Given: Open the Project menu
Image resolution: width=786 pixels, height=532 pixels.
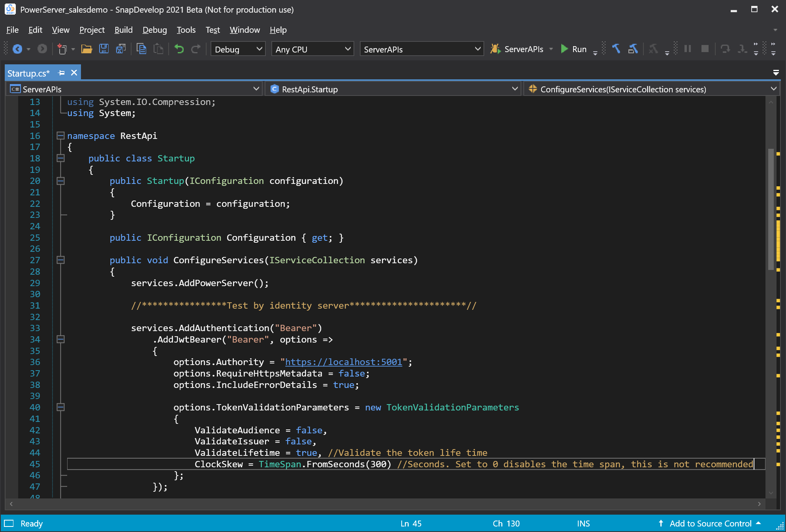Looking at the screenshot, I should coord(92,30).
